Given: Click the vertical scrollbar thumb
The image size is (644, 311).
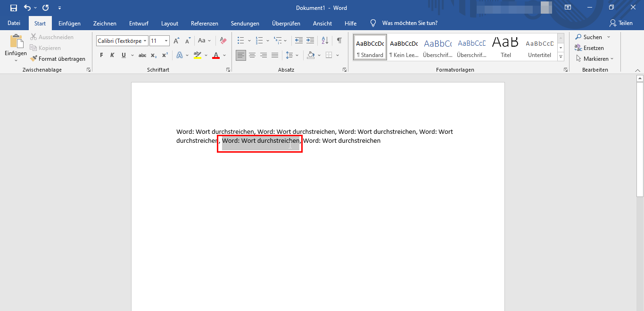Looking at the screenshot, I should 640,139.
